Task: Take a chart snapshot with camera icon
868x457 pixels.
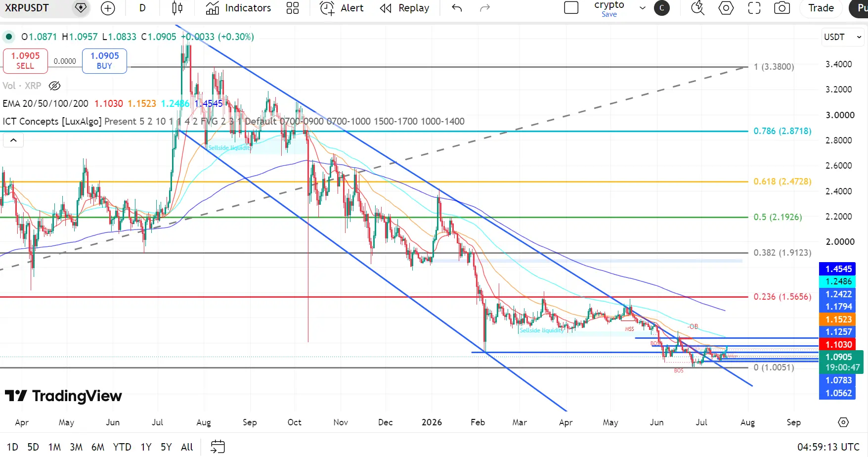Action: click(x=782, y=8)
